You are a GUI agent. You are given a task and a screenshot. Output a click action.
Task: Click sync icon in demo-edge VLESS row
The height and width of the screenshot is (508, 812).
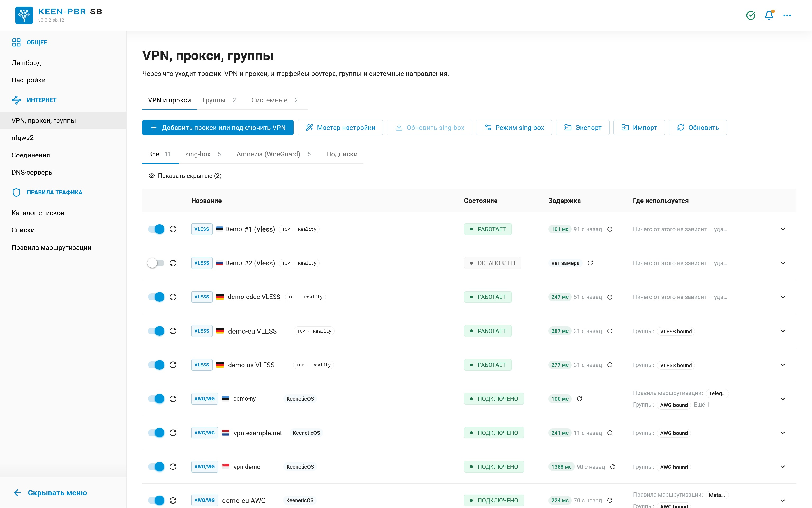pyautogui.click(x=173, y=297)
